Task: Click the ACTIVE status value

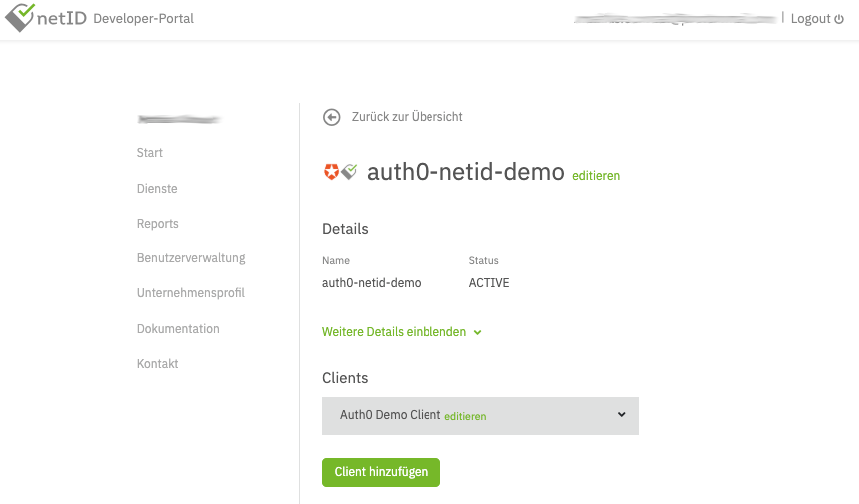Action: click(489, 282)
